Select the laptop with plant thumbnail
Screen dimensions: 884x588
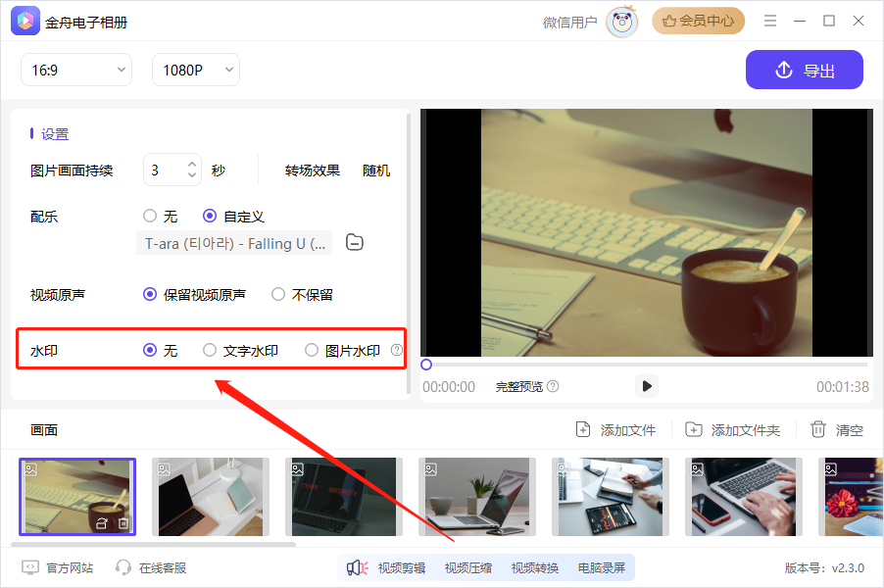(477, 497)
